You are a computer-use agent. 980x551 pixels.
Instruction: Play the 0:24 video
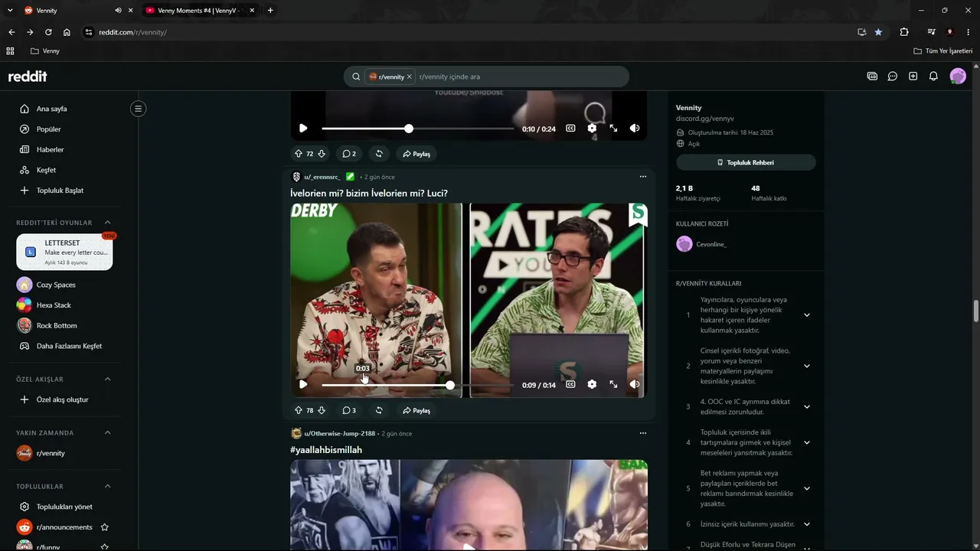pos(303,129)
